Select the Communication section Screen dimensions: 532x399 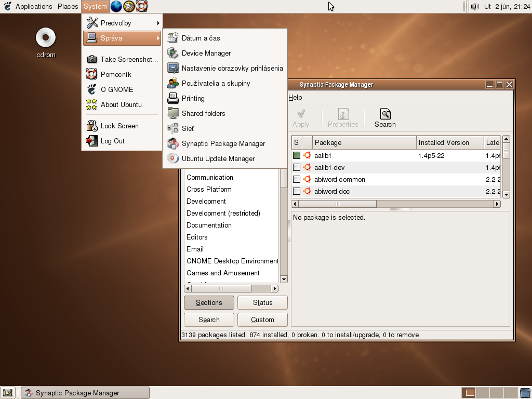tap(231, 178)
